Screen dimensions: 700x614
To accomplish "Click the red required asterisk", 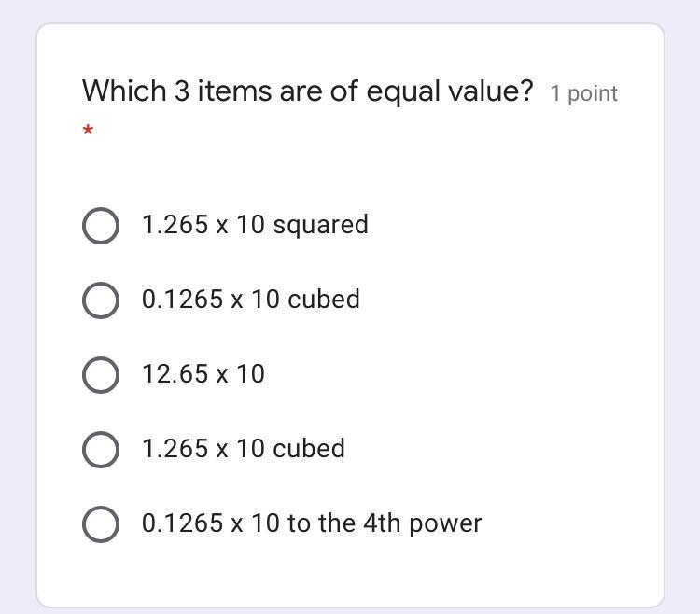I will click(88, 132).
